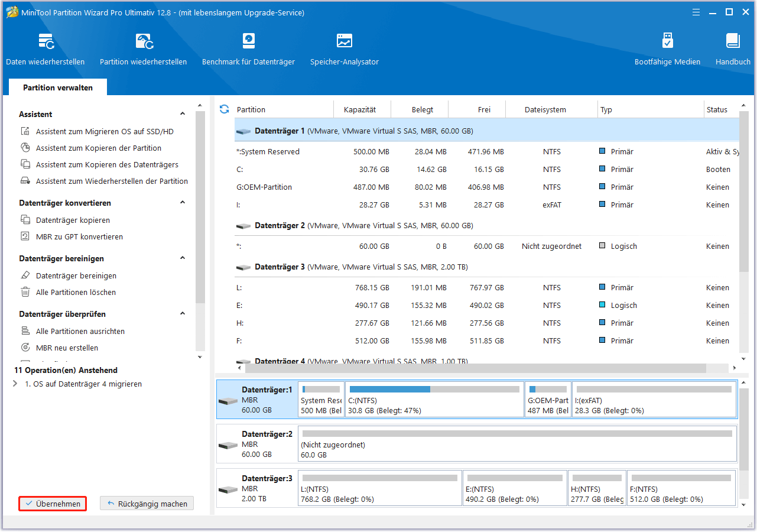The width and height of the screenshot is (757, 532).
Task: Click the left sidebar vertical scrollbar
Action: point(200,207)
